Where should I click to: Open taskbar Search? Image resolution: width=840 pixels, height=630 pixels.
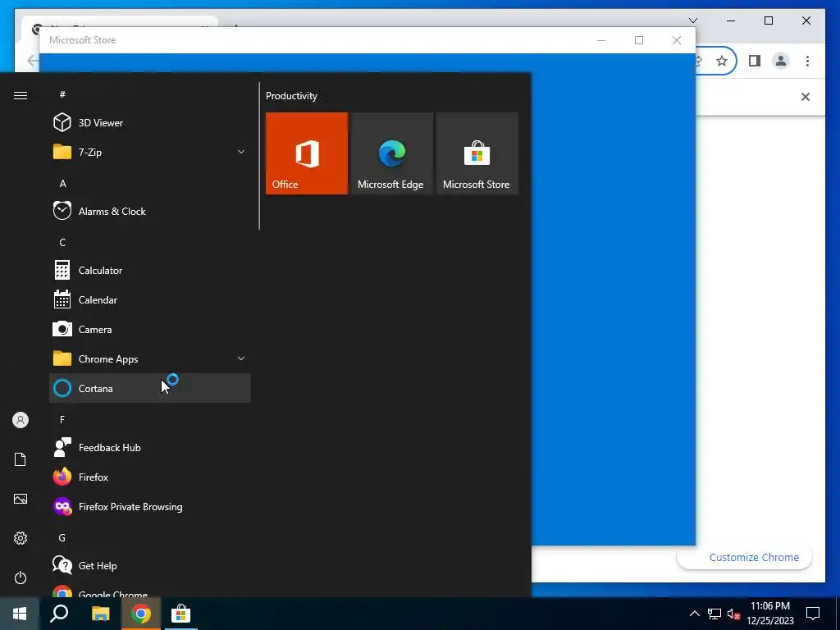[x=59, y=614]
